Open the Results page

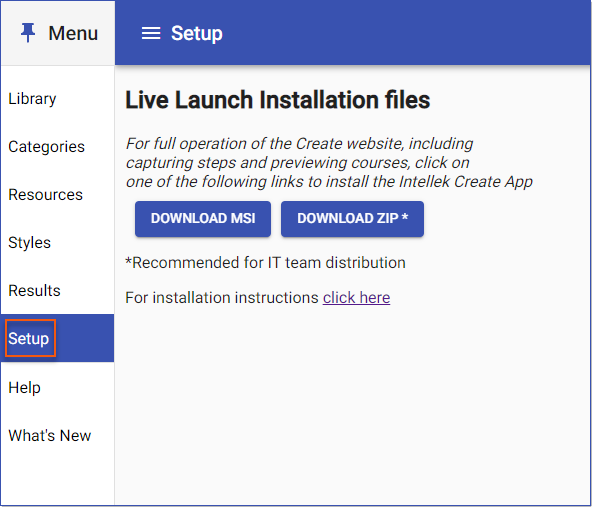click(58, 291)
